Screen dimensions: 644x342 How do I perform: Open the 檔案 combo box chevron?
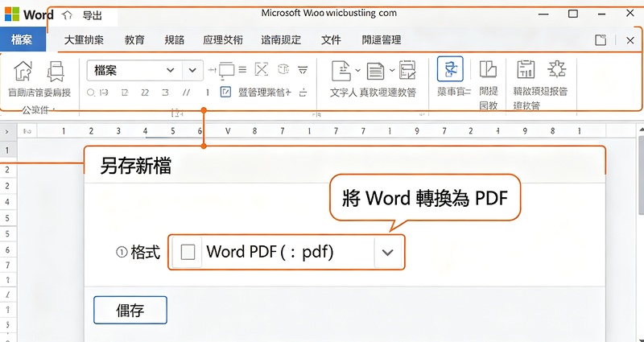pyautogui.click(x=171, y=70)
